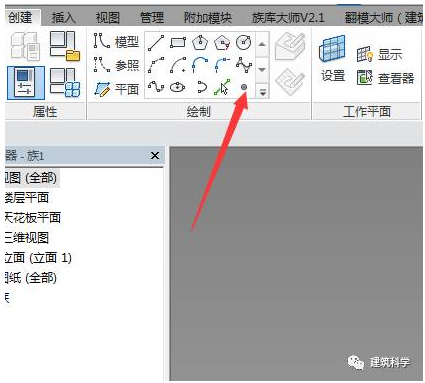Select 三维视图 in the browser tree
The width and height of the screenshot is (425, 383).
click(x=27, y=238)
